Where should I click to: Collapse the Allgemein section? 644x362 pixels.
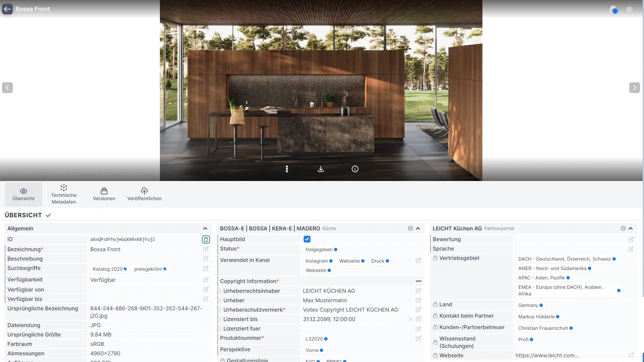(205, 228)
